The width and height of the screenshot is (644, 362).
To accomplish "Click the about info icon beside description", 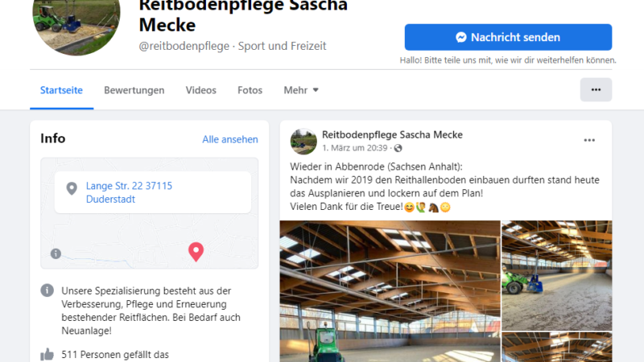I will point(47,290).
